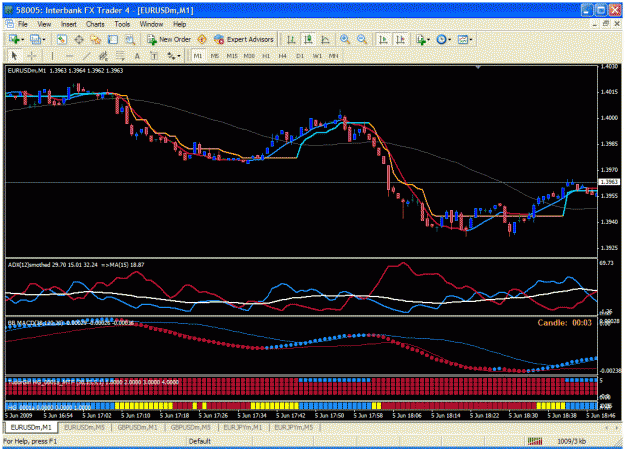This screenshot has width=625, height=449.
Task: Select the H4 timeframe
Action: coord(283,56)
